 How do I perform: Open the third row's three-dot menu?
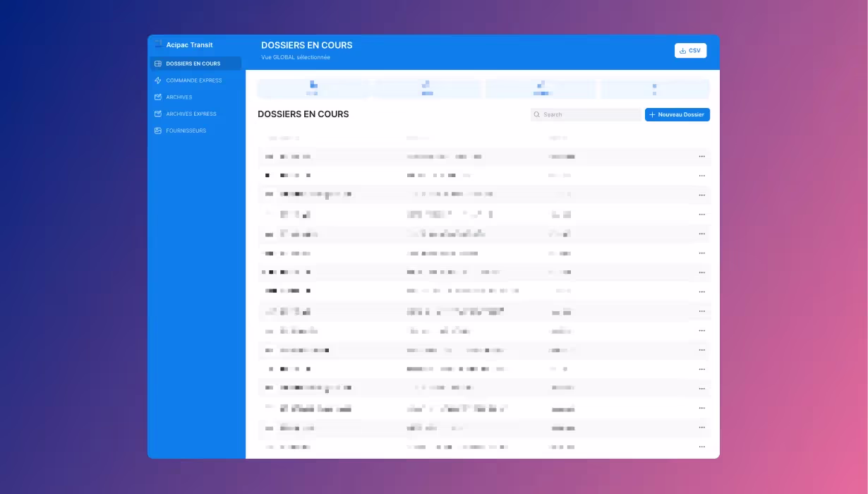[701, 195]
